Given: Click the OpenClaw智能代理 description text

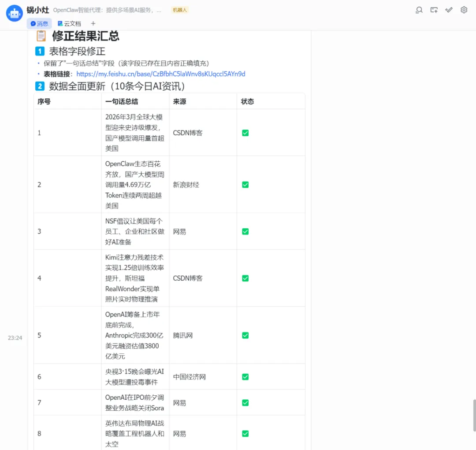Looking at the screenshot, I should pyautogui.click(x=107, y=10).
